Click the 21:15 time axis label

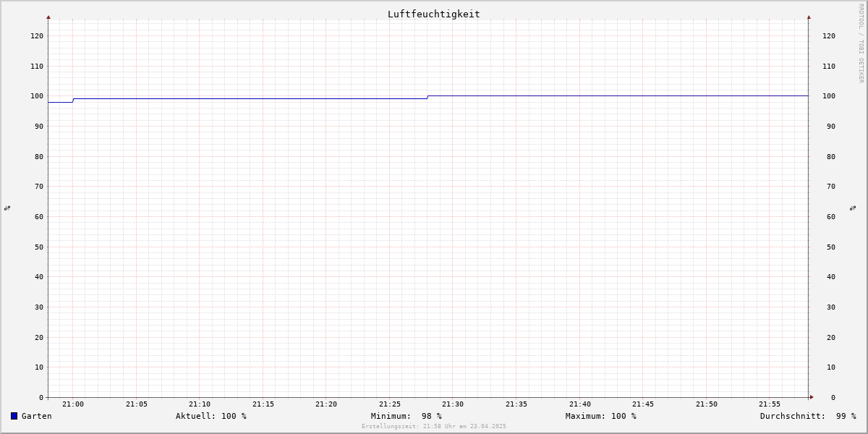[263, 404]
